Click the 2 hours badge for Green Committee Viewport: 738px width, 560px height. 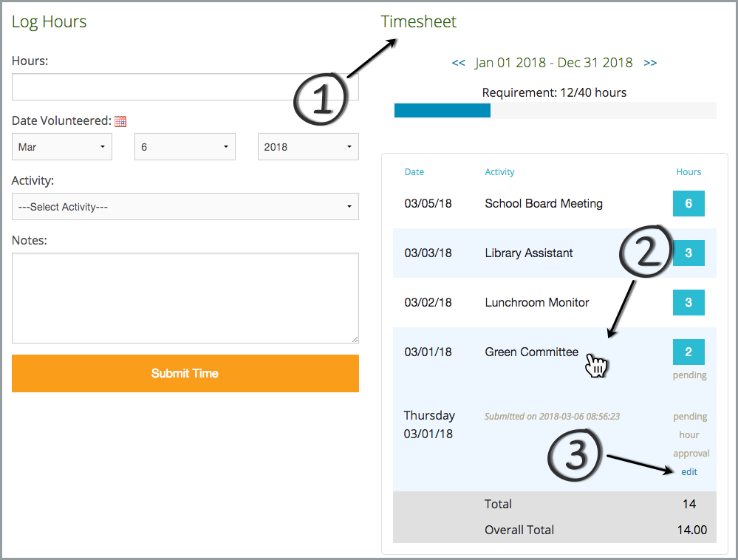click(689, 352)
